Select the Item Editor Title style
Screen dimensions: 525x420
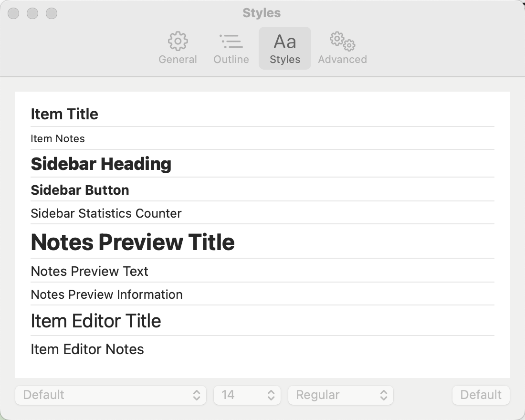tap(262, 321)
